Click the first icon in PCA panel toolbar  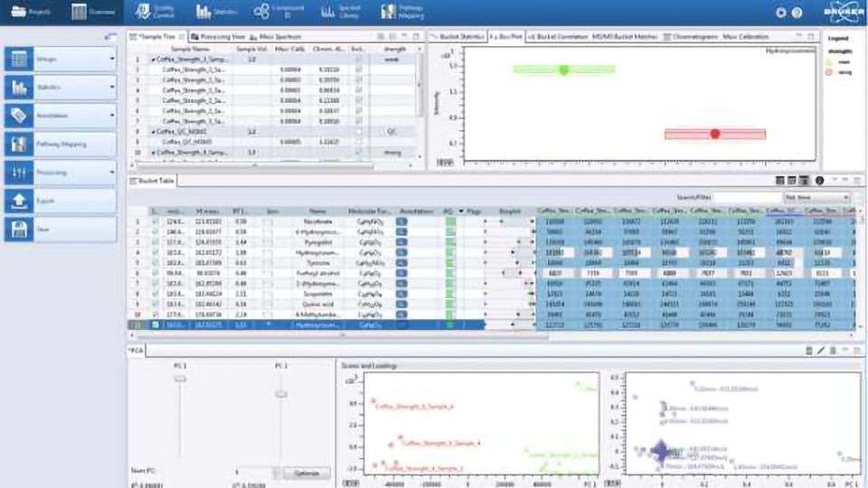pyautogui.click(x=808, y=351)
